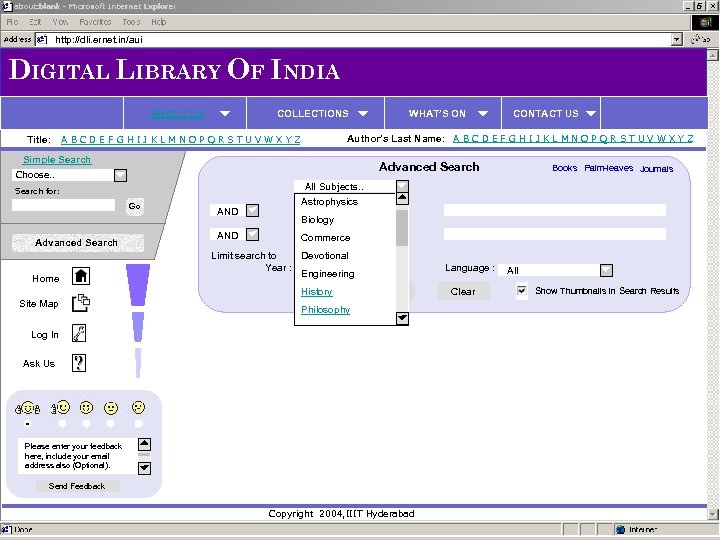Click the second advanced search text field
This screenshot has width=720, height=540.
pyautogui.click(x=555, y=234)
